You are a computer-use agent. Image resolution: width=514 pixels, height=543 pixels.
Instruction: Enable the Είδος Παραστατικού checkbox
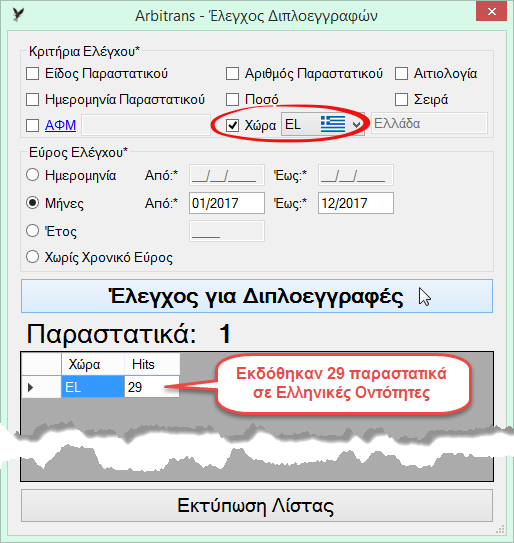33,73
